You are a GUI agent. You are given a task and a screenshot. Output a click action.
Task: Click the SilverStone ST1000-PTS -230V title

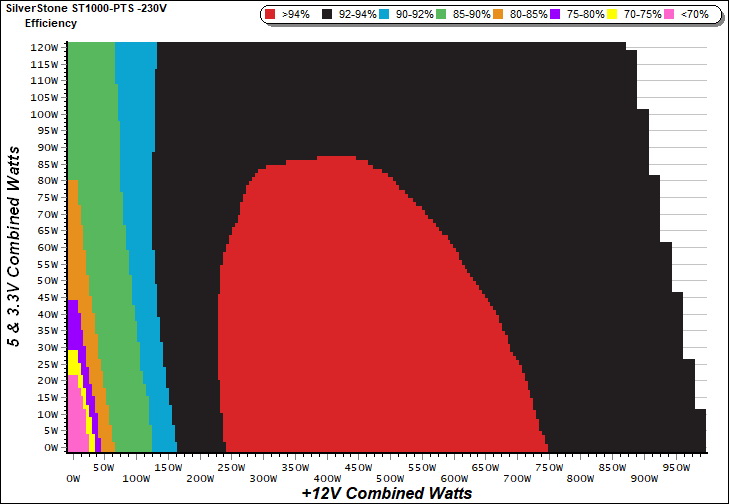coord(86,8)
